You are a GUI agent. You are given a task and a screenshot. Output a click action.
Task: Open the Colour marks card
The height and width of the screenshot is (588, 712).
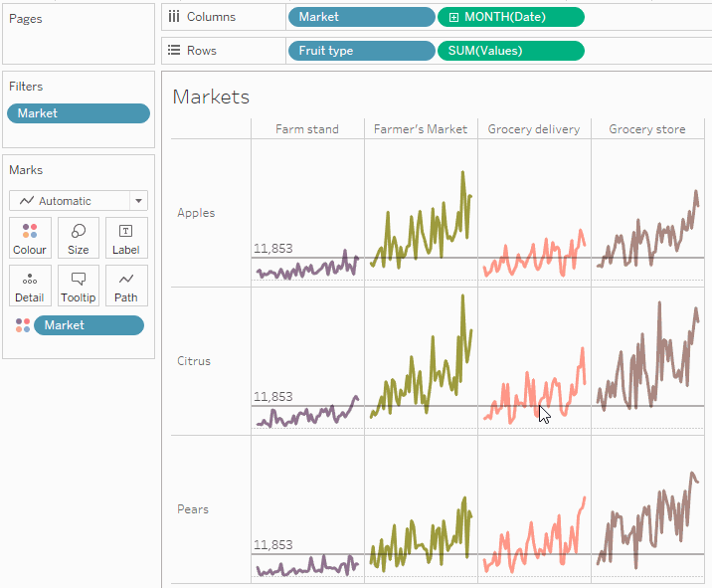point(30,238)
